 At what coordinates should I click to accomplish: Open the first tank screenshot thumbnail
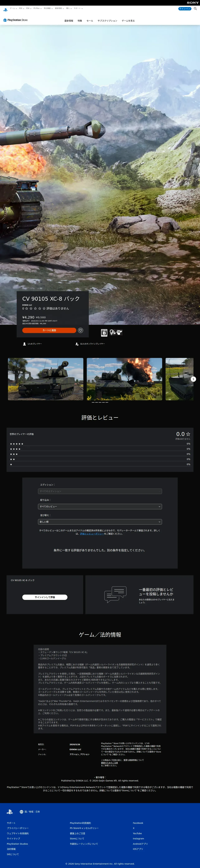45,379
